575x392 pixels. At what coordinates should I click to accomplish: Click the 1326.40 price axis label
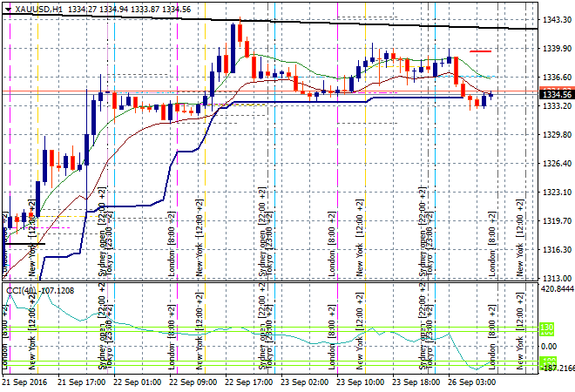click(x=556, y=164)
